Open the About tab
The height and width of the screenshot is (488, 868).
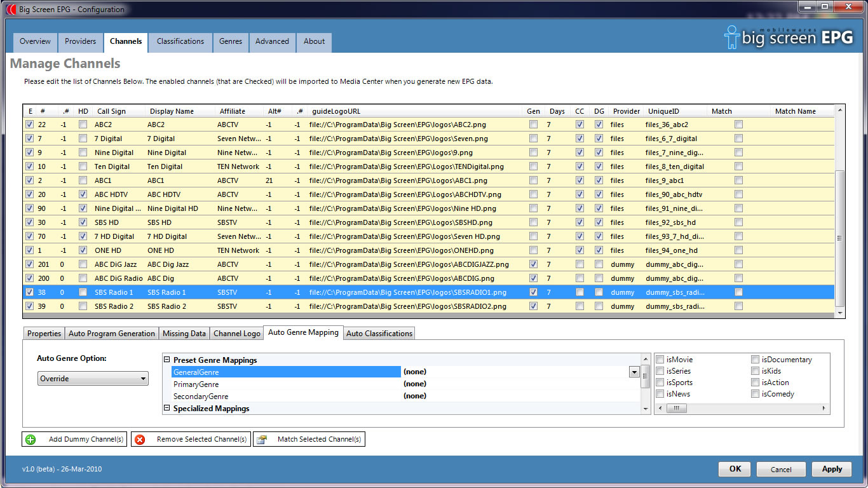(314, 42)
